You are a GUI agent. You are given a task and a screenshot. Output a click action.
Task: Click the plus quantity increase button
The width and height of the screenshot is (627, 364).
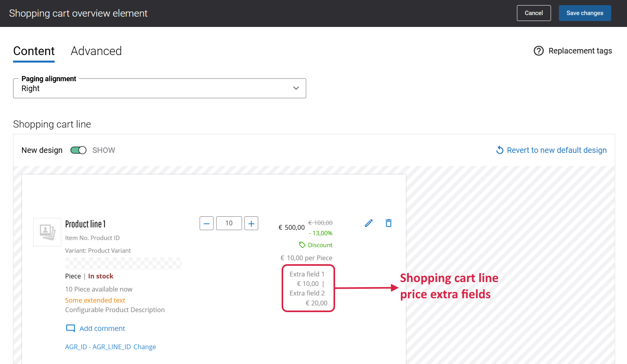tap(251, 223)
